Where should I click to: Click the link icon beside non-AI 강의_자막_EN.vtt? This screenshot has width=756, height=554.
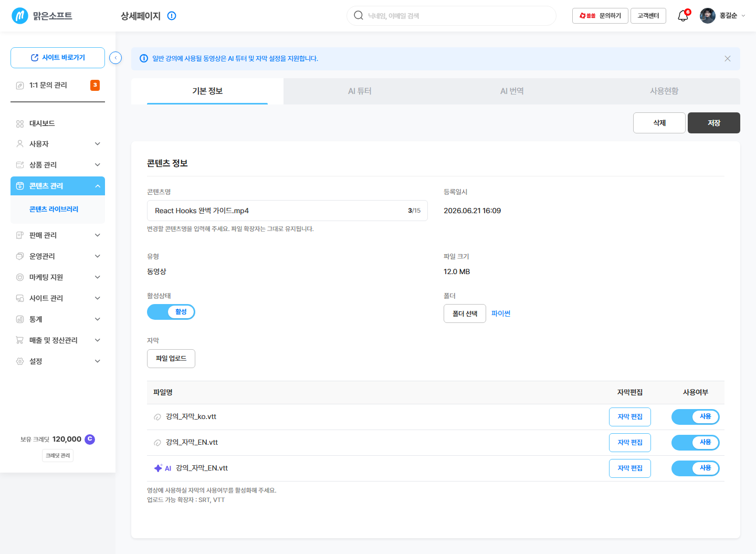[157, 443]
